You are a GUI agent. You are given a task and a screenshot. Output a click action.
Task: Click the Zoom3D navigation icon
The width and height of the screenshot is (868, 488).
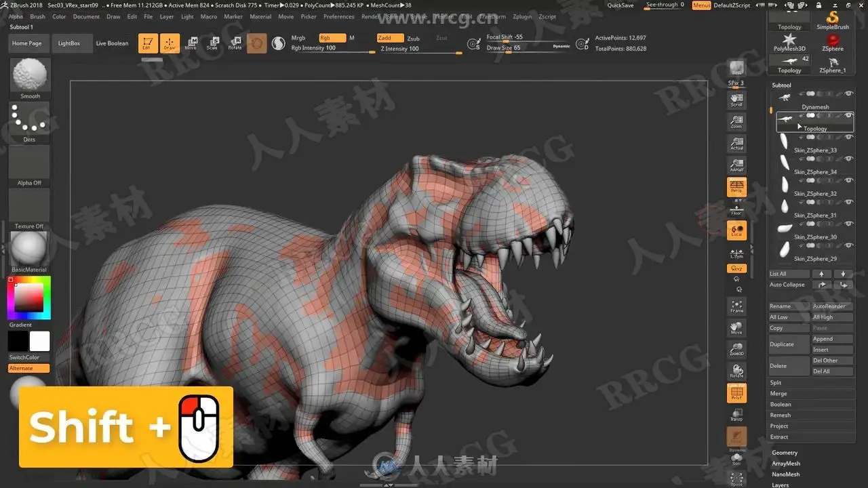tap(736, 350)
